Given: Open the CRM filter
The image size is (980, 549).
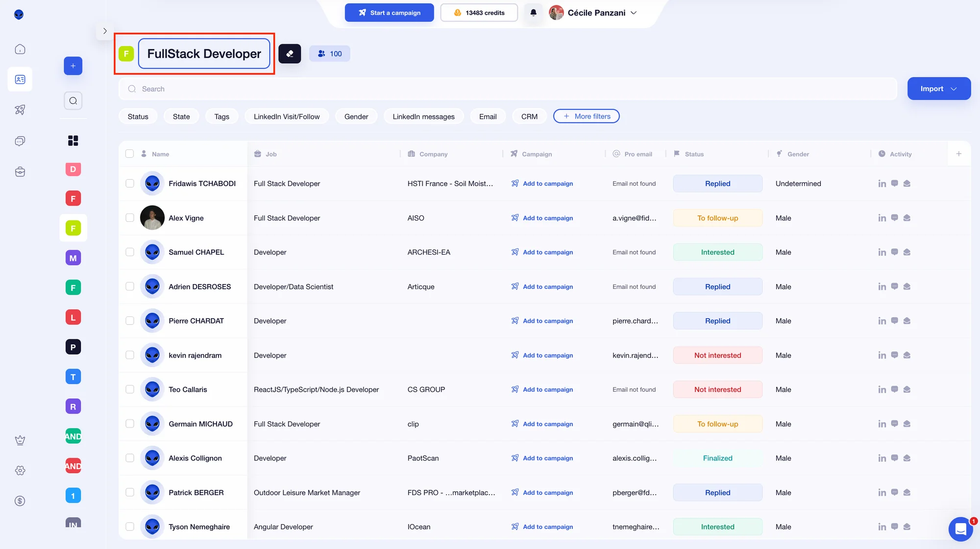Looking at the screenshot, I should 529,117.
